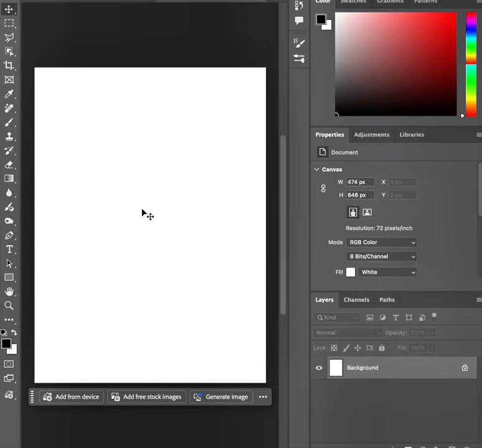Select the Clone Stamp tool
Viewport: 482px width, 448px height.
point(9,136)
